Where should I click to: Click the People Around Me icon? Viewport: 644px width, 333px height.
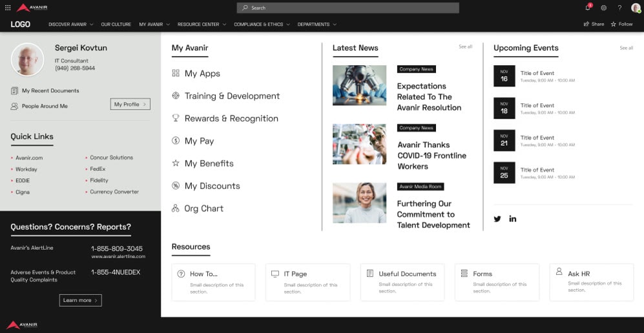point(14,106)
